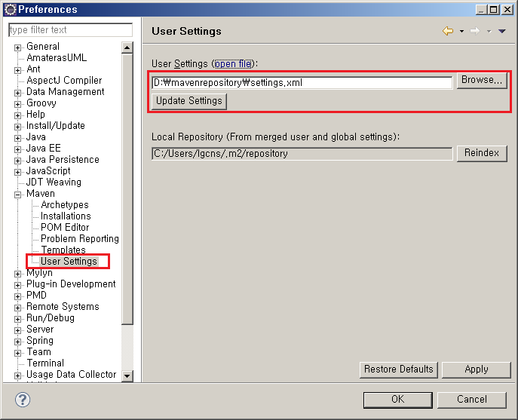Click the Update Settings button
This screenshot has height=420, width=518.
point(189,100)
